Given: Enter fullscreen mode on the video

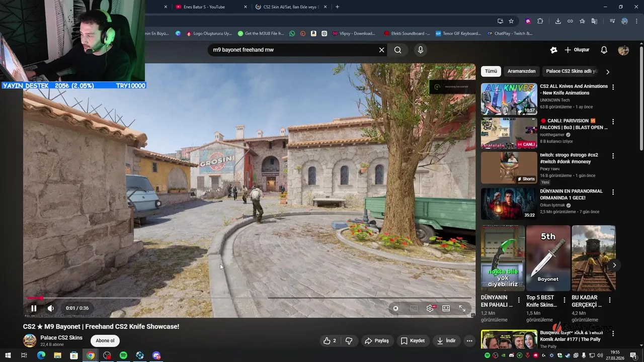Looking at the screenshot, I should point(462,308).
